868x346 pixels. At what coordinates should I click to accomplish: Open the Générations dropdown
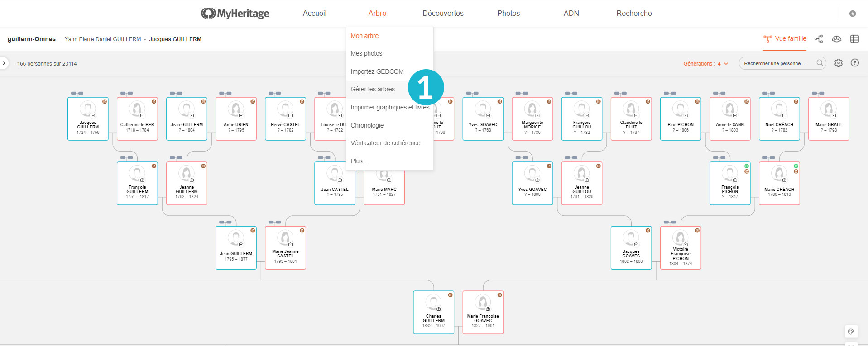tap(705, 64)
